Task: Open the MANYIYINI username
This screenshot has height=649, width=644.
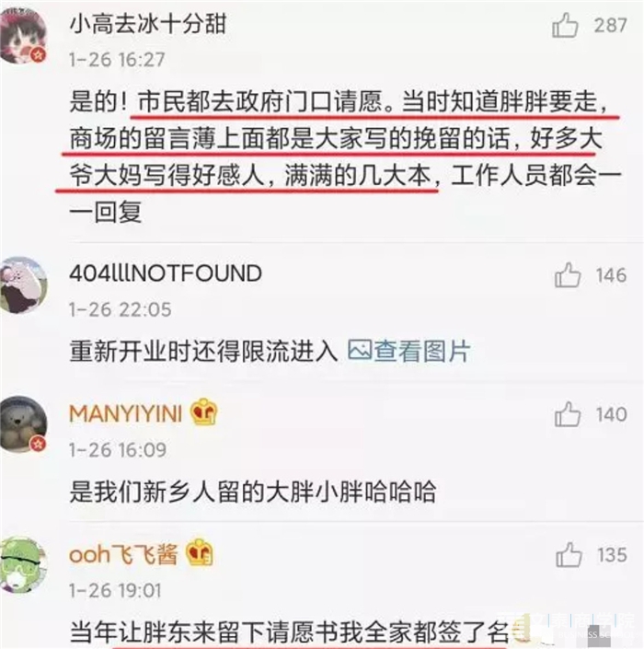Action: (x=126, y=413)
